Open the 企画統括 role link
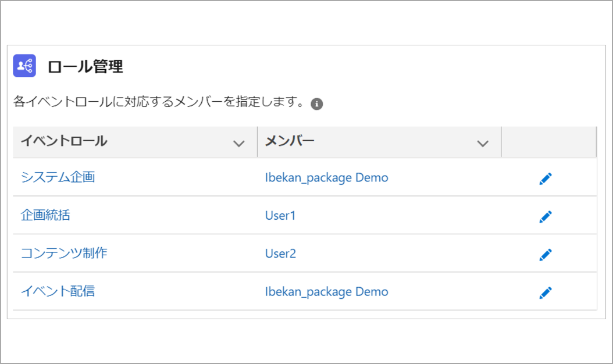 click(45, 215)
